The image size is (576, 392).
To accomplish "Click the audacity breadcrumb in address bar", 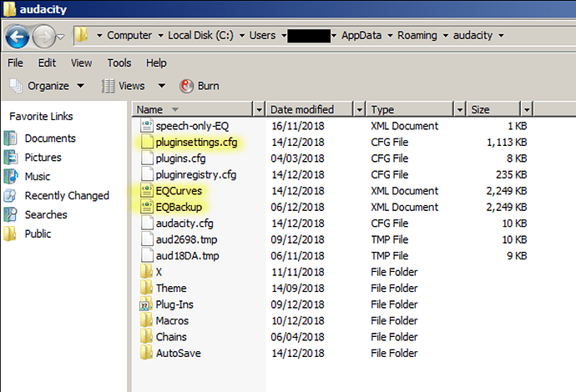I will [x=472, y=35].
